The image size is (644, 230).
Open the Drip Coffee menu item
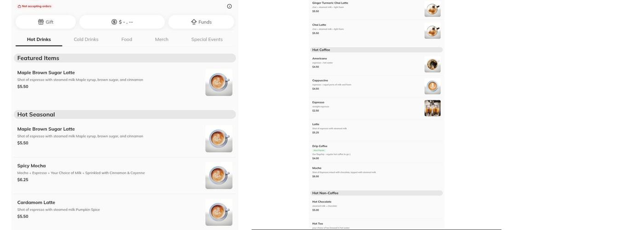(320, 146)
